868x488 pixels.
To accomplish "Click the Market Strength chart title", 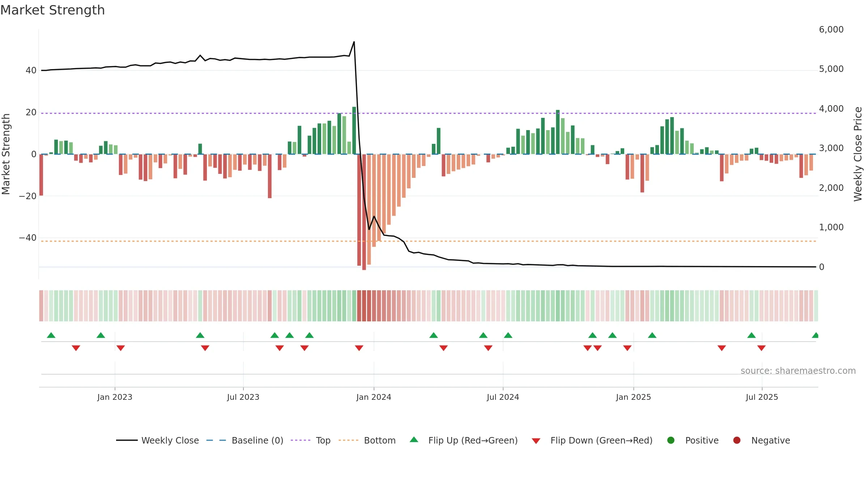I will coord(52,10).
